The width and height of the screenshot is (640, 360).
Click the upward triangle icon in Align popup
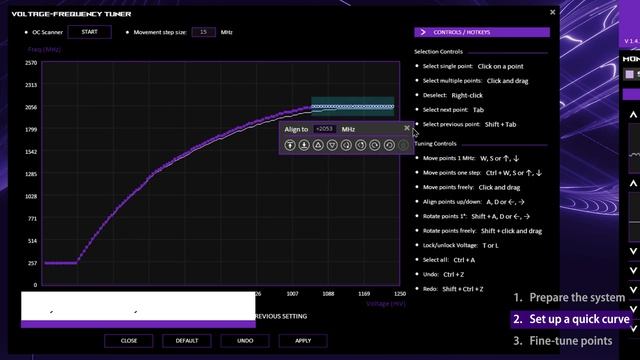click(x=318, y=145)
